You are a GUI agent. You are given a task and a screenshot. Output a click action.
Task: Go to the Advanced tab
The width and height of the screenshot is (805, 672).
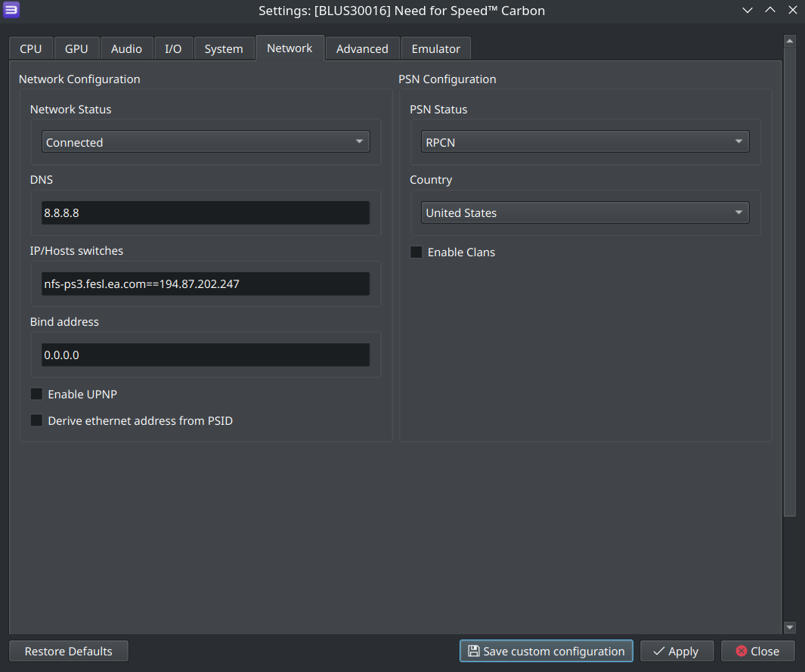tap(362, 49)
